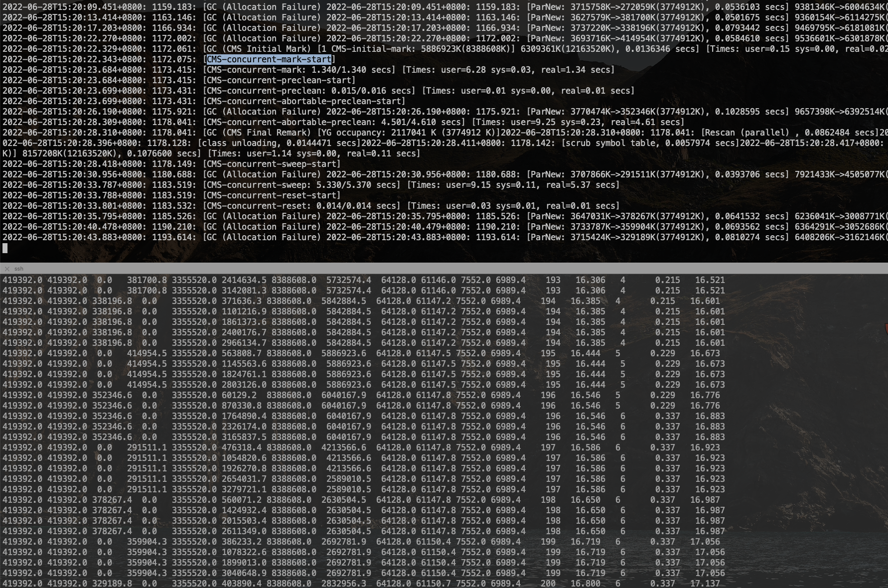Click the [CMS-concurrent-reset-start] log entry
888x588 pixels.
(272, 195)
